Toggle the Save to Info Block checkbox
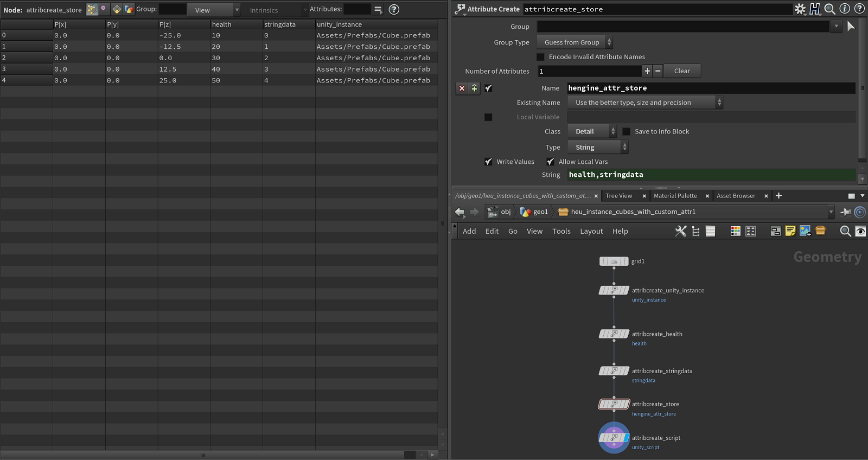This screenshot has height=460, width=868. click(x=626, y=132)
